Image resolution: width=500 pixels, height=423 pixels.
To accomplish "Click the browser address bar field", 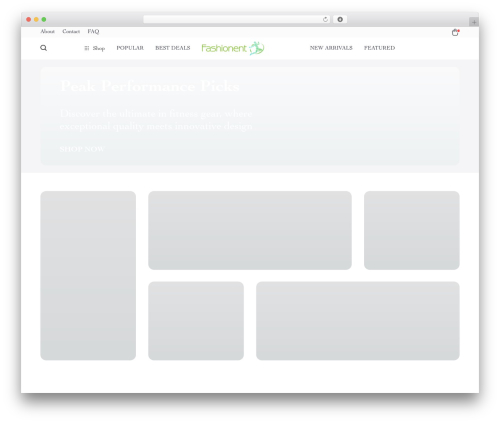I will click(x=237, y=19).
